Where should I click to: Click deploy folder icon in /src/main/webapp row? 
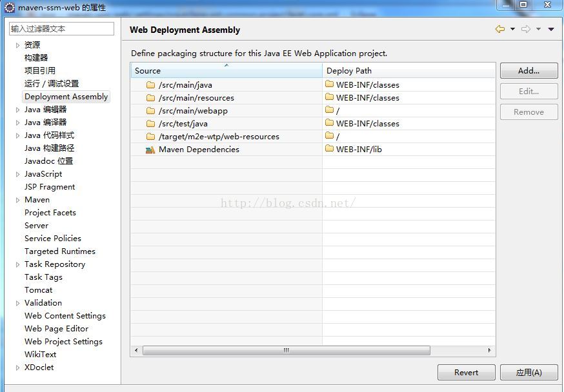[x=330, y=110]
